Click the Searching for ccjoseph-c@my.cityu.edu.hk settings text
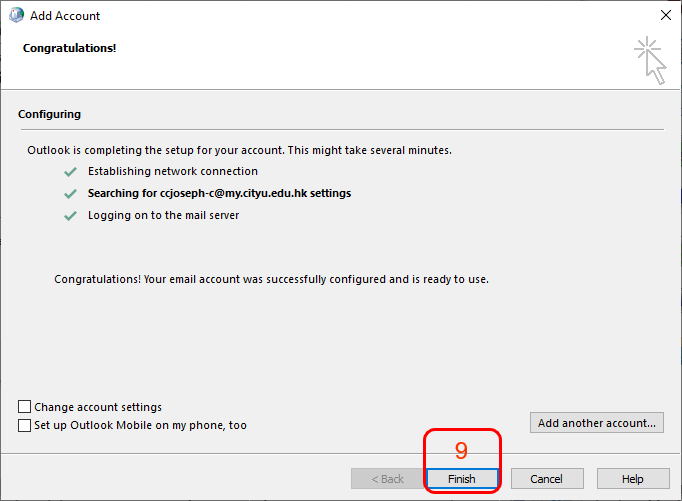 click(x=219, y=194)
